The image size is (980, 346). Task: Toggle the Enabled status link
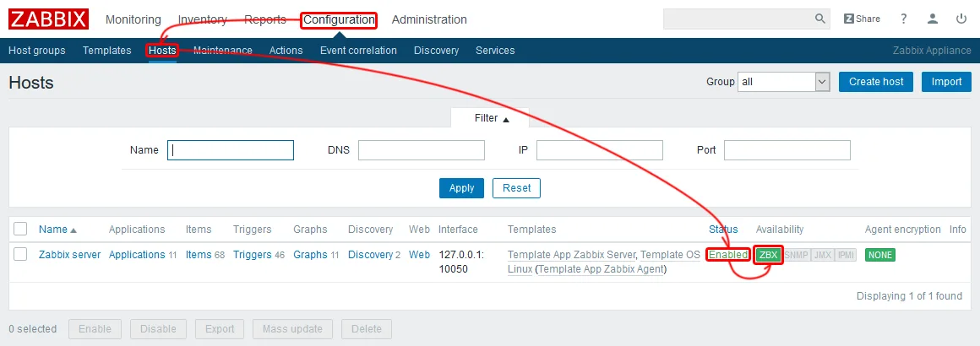tap(728, 255)
